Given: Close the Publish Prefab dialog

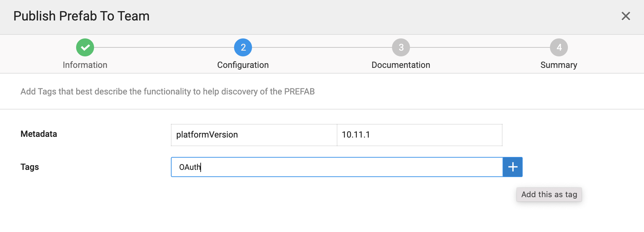Looking at the screenshot, I should pos(626,16).
